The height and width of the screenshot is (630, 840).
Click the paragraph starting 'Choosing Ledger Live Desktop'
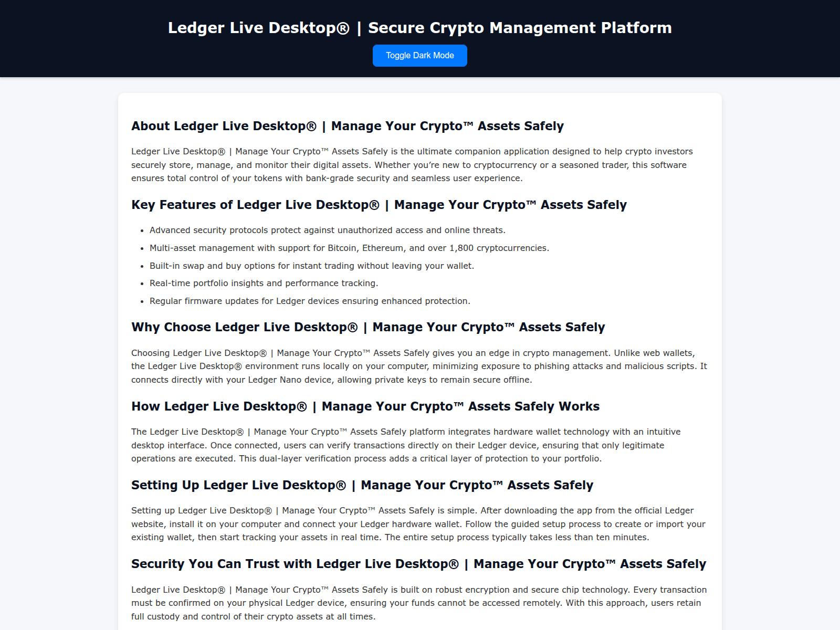[418, 366]
